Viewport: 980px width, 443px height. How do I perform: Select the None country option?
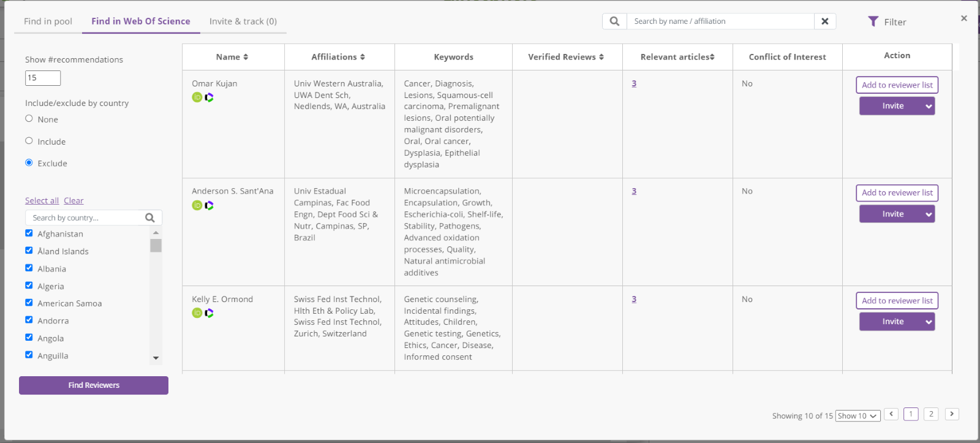29,119
